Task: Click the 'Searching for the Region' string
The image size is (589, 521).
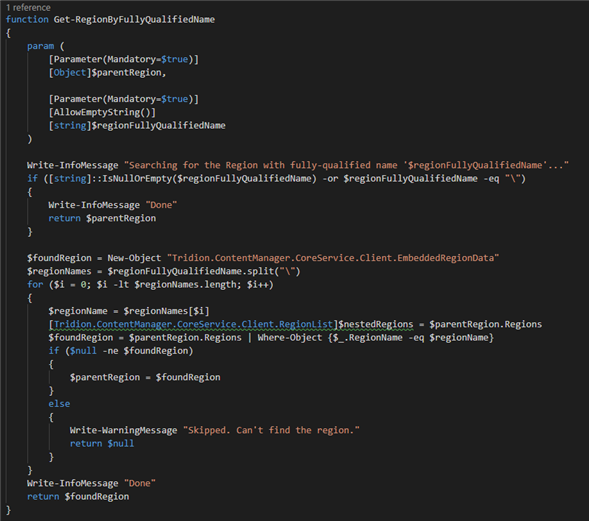Action: coord(346,165)
